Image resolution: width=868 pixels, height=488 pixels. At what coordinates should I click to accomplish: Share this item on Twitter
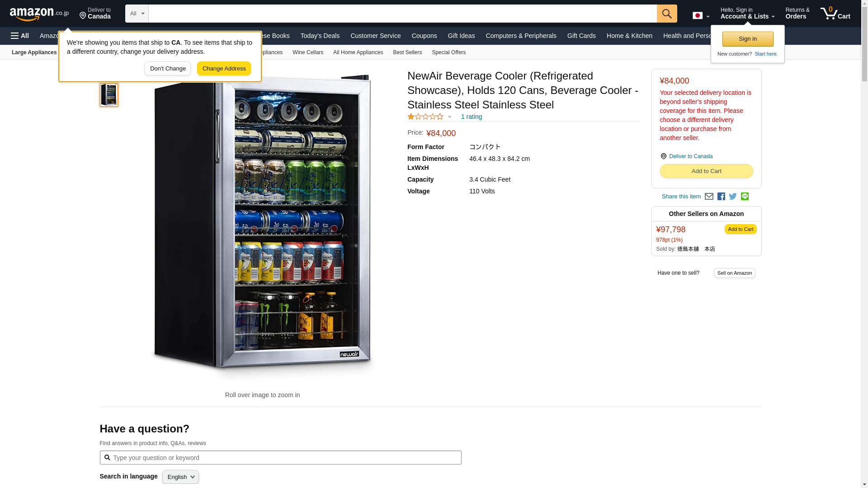point(733,197)
